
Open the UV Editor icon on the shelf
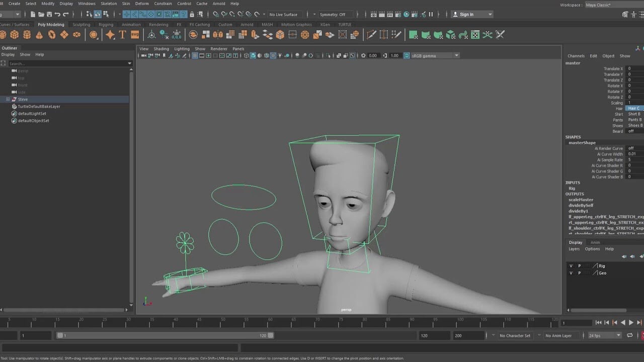coord(474,34)
